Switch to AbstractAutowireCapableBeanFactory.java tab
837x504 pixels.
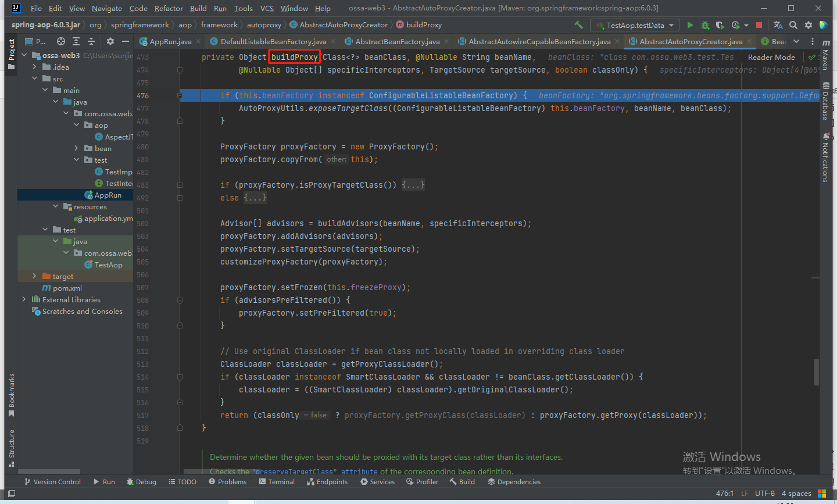pos(539,41)
